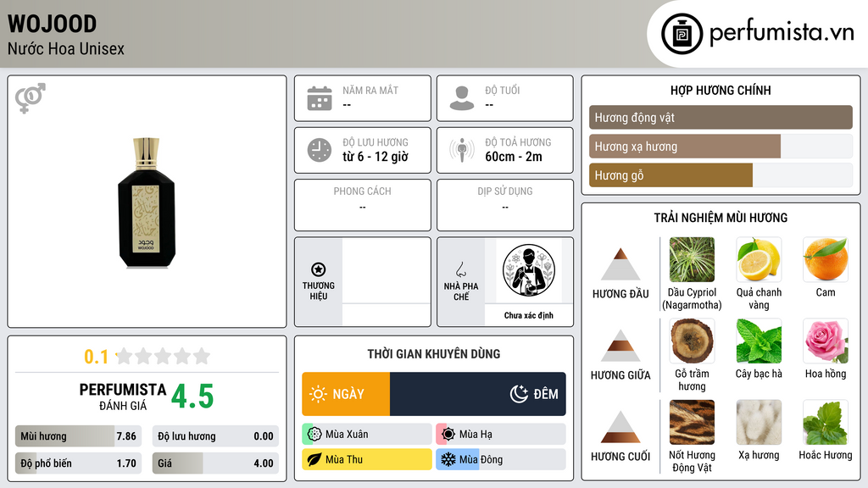
Task: Click the sillage icon for Độ toả hương
Action: (462, 150)
